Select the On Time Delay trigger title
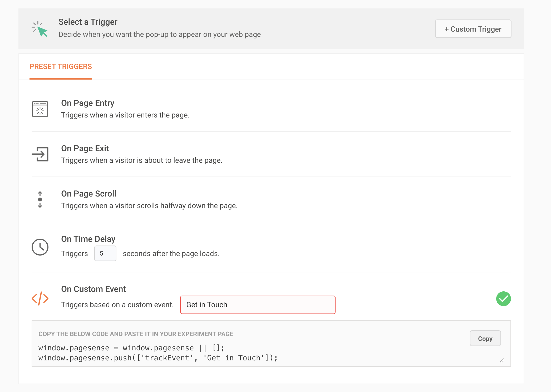Viewport: 551px width, 392px height. coord(88,239)
